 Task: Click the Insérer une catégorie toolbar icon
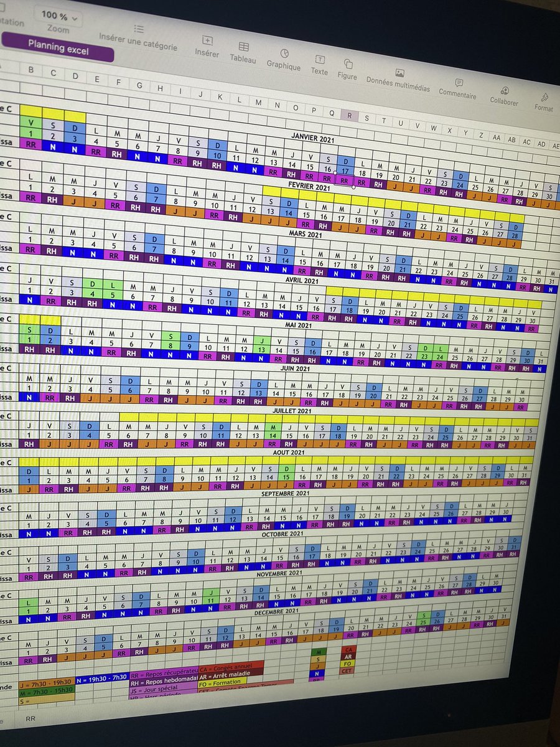click(138, 29)
